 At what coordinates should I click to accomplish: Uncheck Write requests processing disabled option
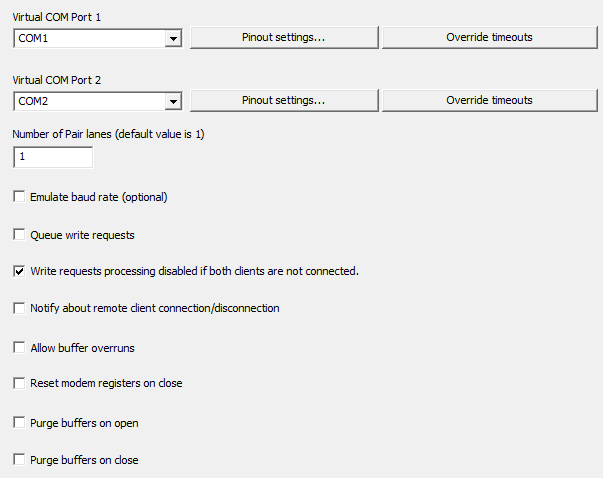(19, 271)
